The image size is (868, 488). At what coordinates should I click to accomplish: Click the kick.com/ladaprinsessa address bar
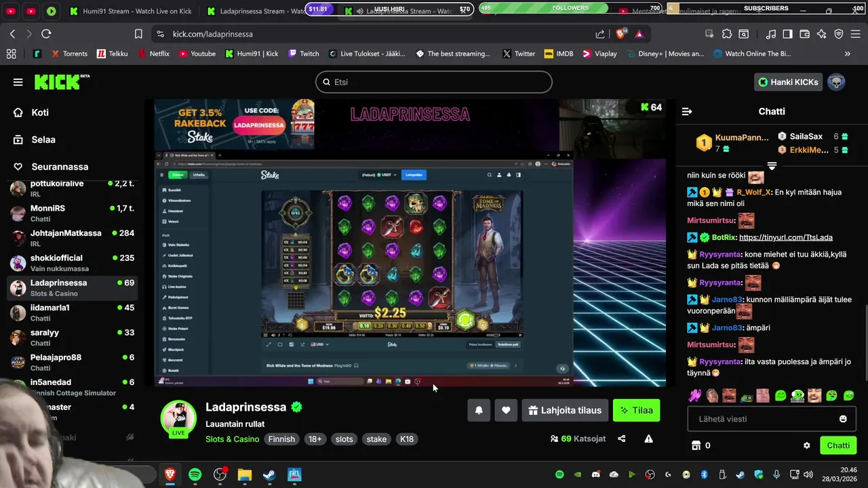(212, 34)
